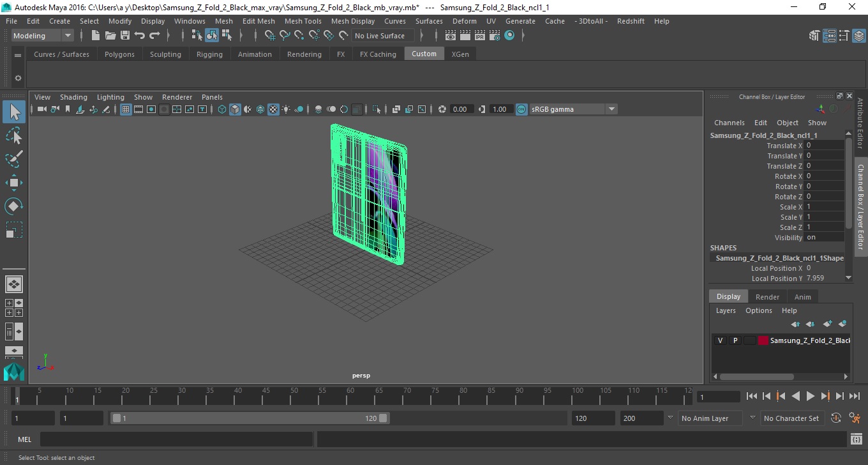Create a new empty layer icon

[x=827, y=324]
